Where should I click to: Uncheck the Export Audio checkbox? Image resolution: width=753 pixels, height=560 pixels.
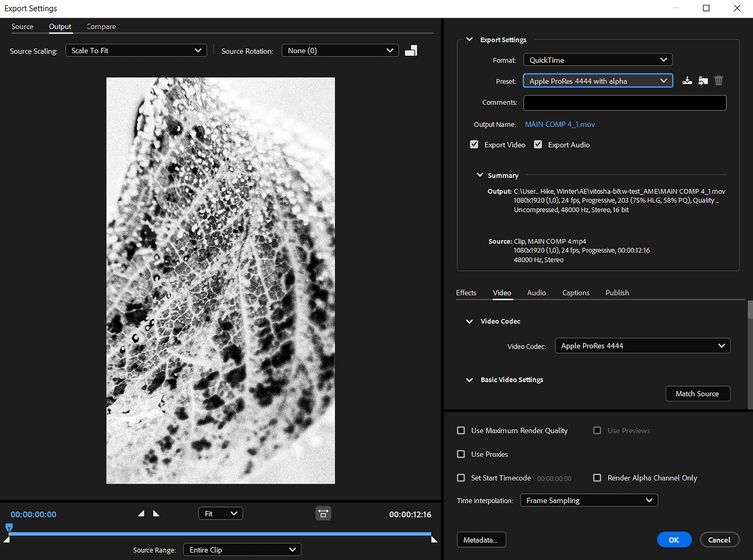click(538, 145)
